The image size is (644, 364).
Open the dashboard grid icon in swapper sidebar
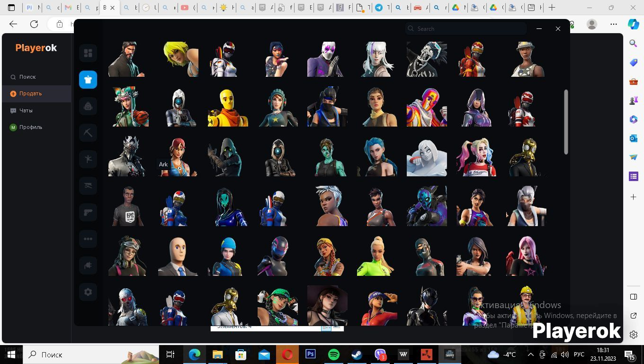[88, 53]
